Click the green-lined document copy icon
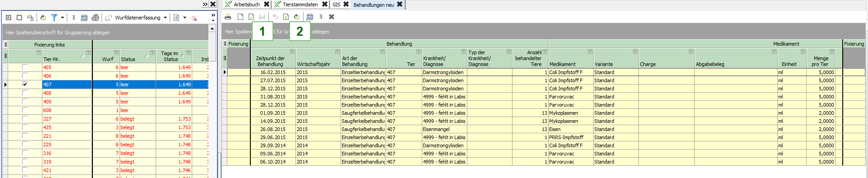Screen dimensions: 868x178 [x=251, y=17]
